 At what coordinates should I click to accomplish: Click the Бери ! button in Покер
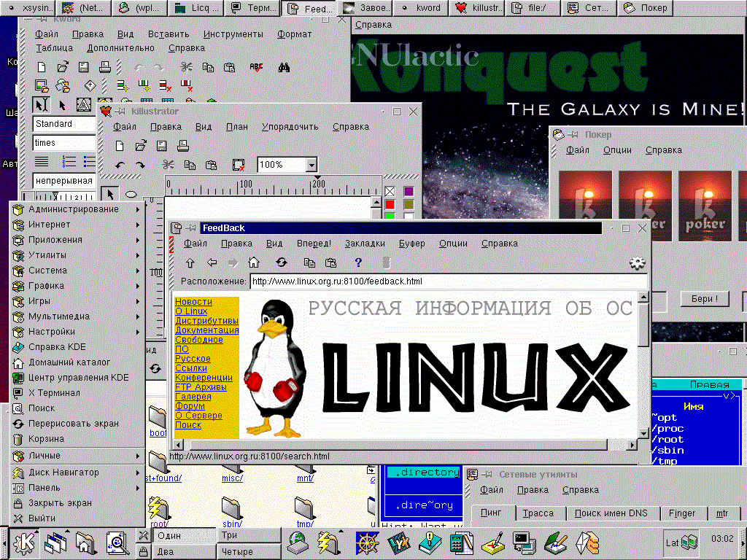click(x=705, y=299)
